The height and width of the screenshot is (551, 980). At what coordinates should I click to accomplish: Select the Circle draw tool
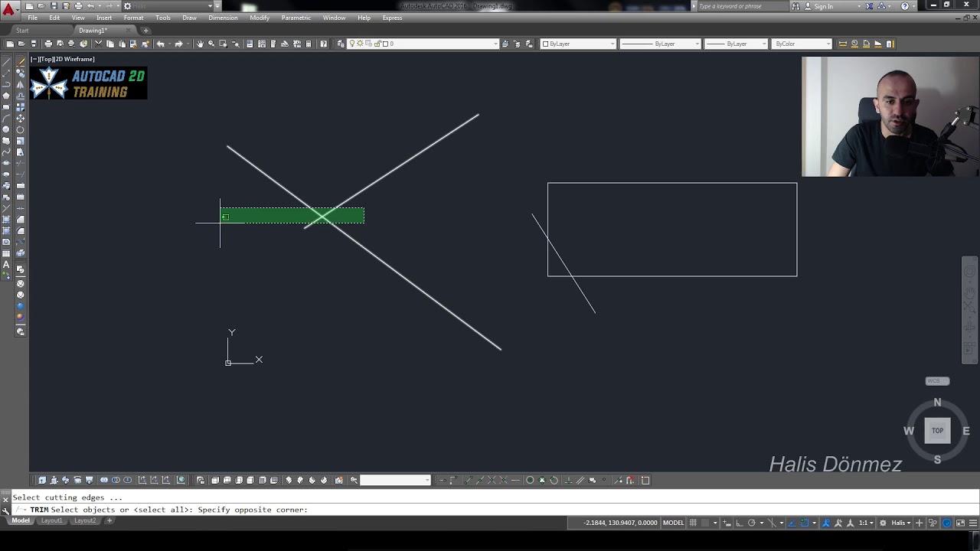[6, 129]
